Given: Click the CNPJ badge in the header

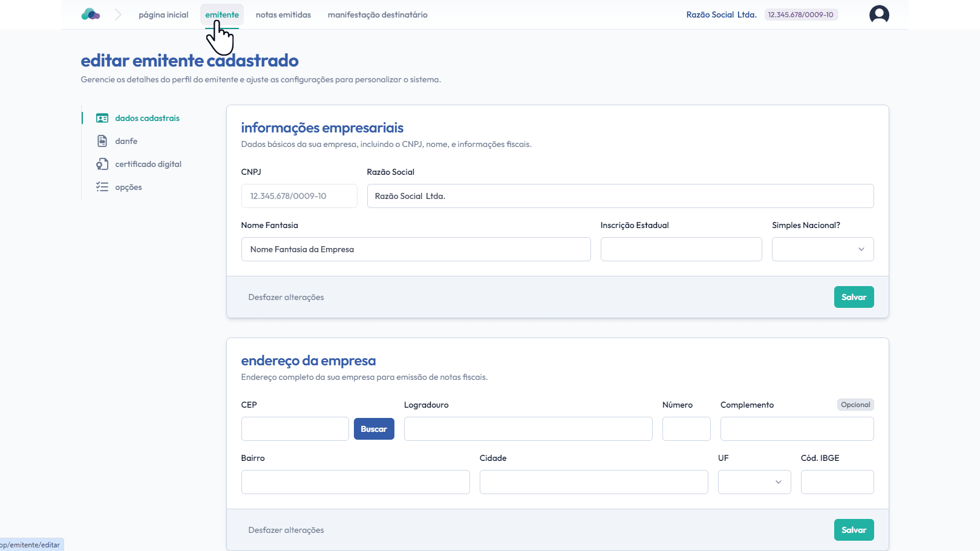Looking at the screenshot, I should (800, 15).
